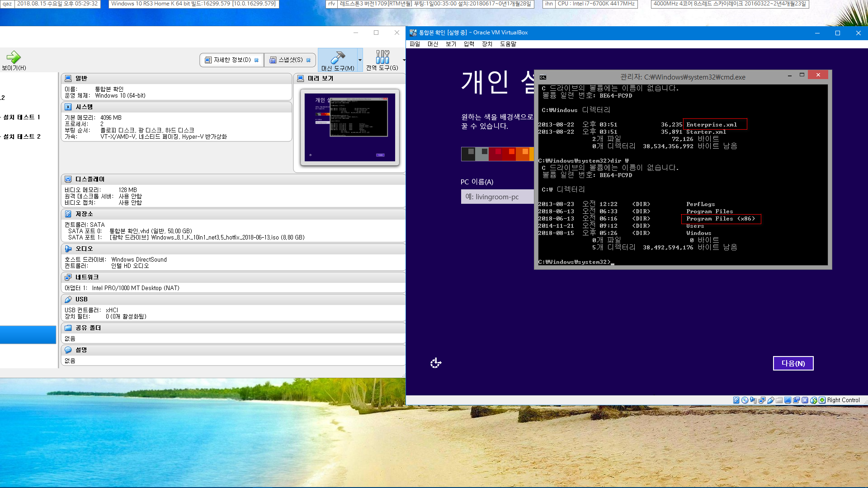
Task: Open the 시스템 section heading link
Action: tap(84, 107)
